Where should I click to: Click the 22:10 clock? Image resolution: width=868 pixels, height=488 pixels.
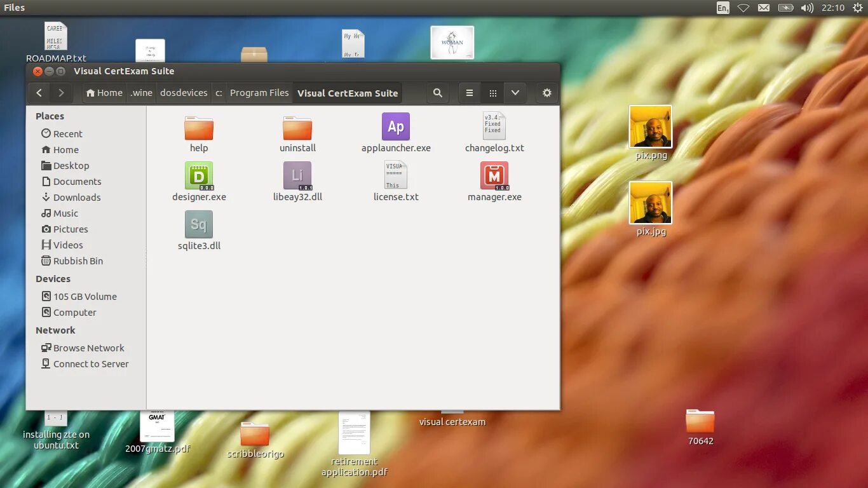coord(832,8)
